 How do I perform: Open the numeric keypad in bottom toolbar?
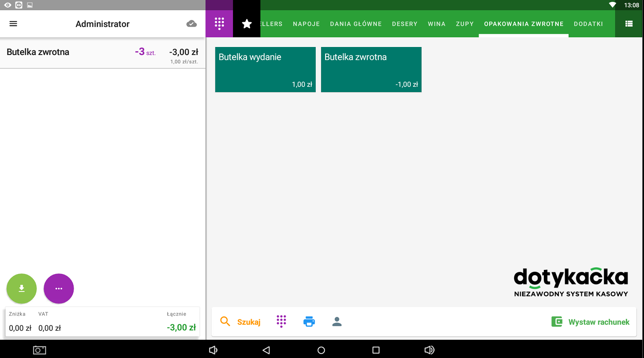pos(281,322)
